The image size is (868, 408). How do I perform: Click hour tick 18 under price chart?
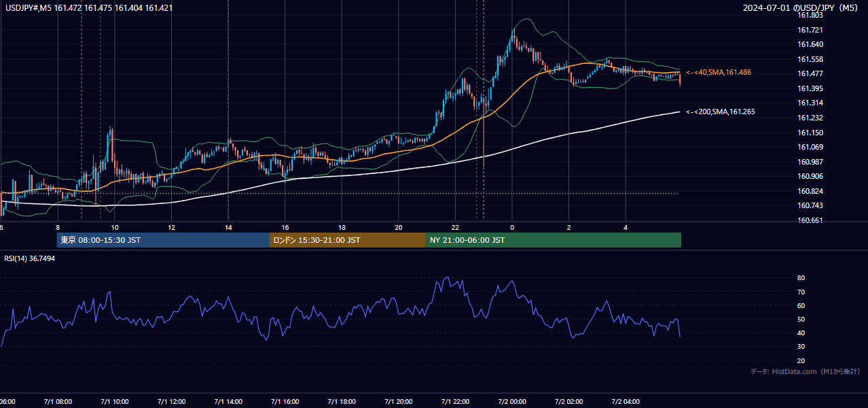click(x=342, y=227)
